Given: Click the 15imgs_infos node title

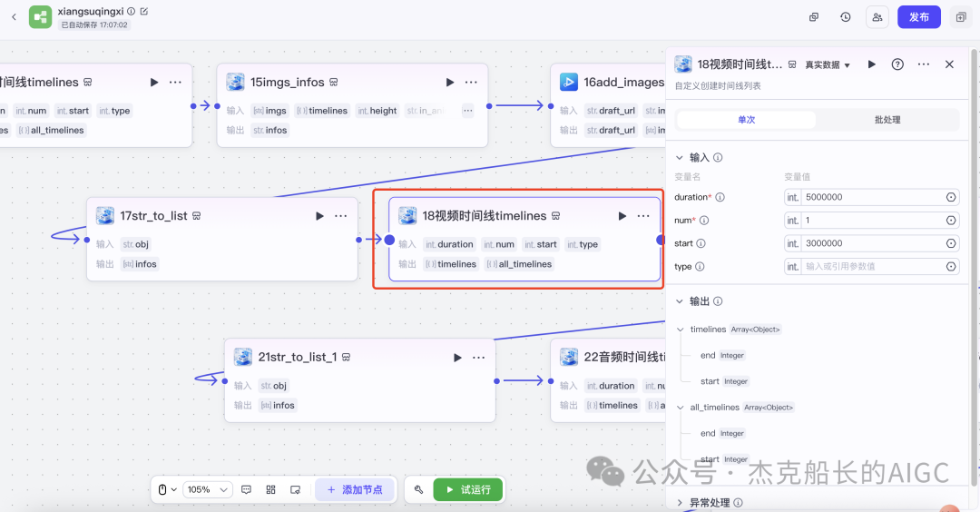Looking at the screenshot, I should 288,82.
